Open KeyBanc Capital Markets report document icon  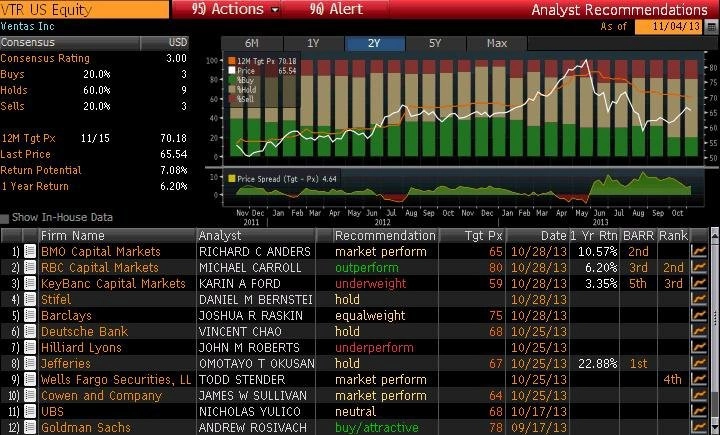[30, 283]
